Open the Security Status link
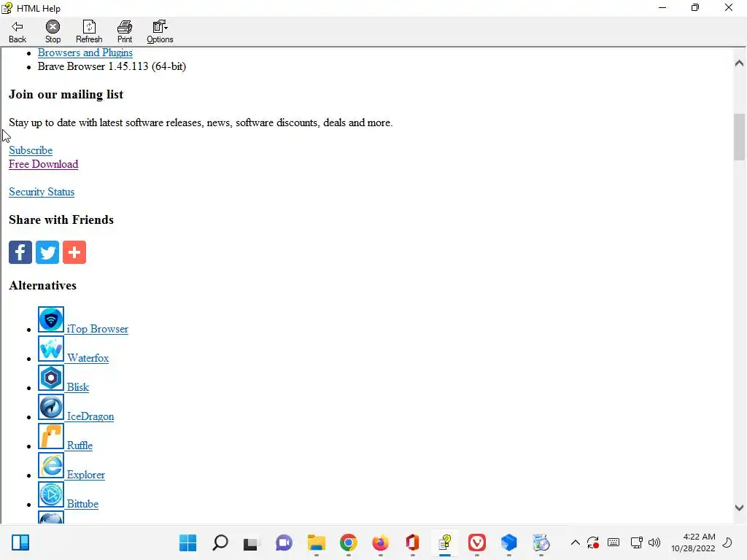The width and height of the screenshot is (747, 560). point(42,192)
